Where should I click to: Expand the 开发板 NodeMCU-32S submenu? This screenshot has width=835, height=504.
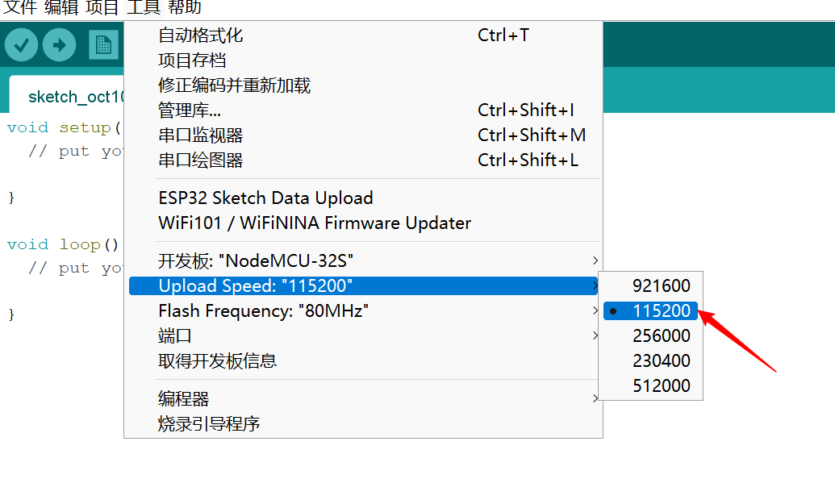click(x=364, y=260)
